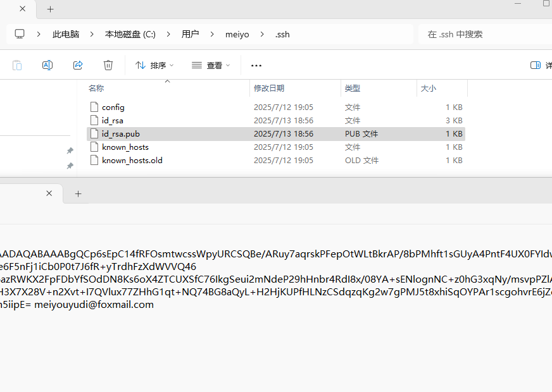This screenshot has width=552, height=392.
Task: Click the computer icon in address bar
Action: 20,34
